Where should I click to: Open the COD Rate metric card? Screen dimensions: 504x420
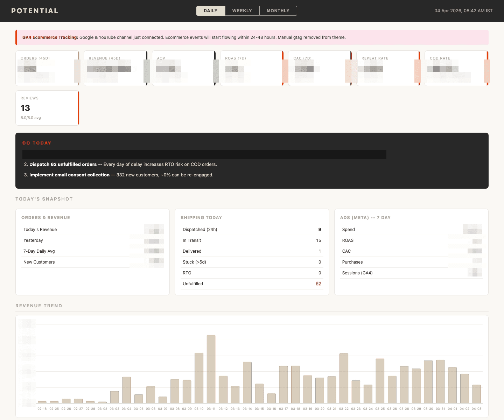[456, 68]
